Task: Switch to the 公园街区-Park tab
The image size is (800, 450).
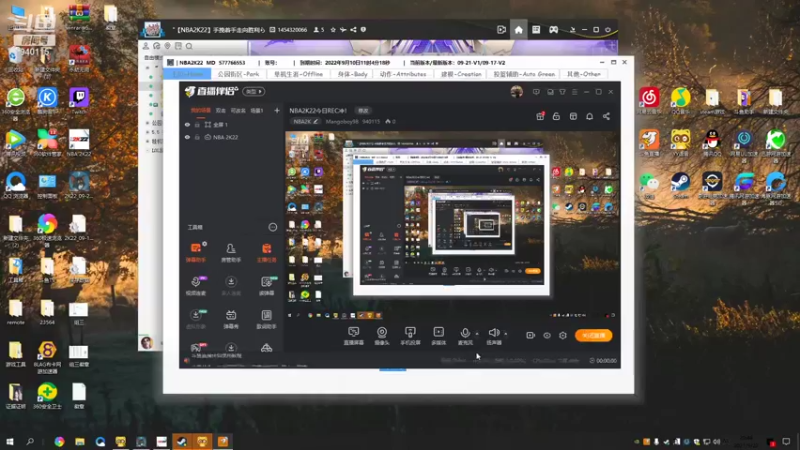Action: tap(238, 74)
